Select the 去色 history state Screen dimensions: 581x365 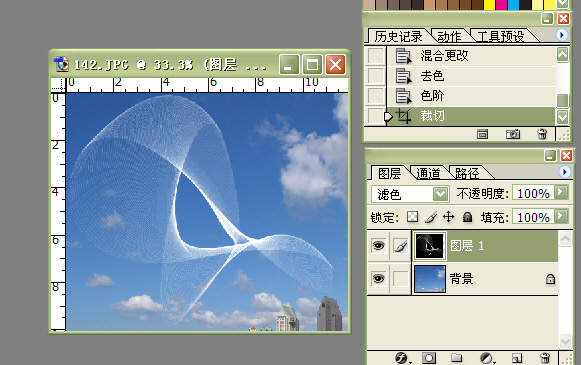pos(471,76)
